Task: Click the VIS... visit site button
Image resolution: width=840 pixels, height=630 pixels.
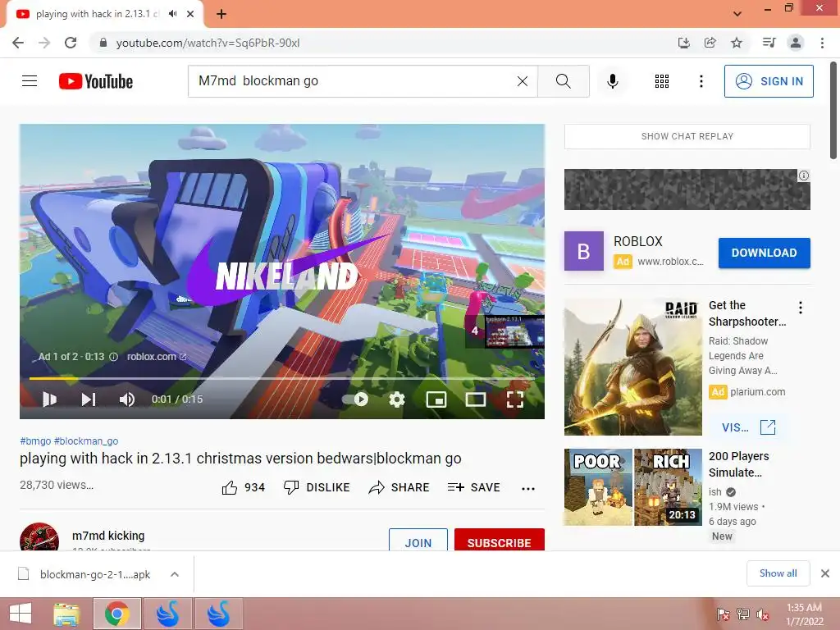Action: (748, 427)
